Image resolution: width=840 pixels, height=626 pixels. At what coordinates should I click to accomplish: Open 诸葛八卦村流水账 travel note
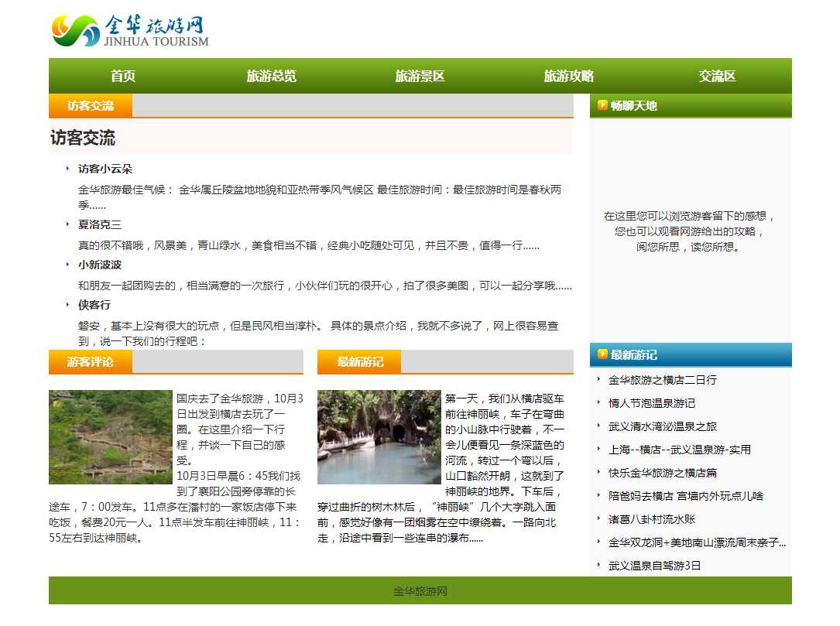point(651,519)
